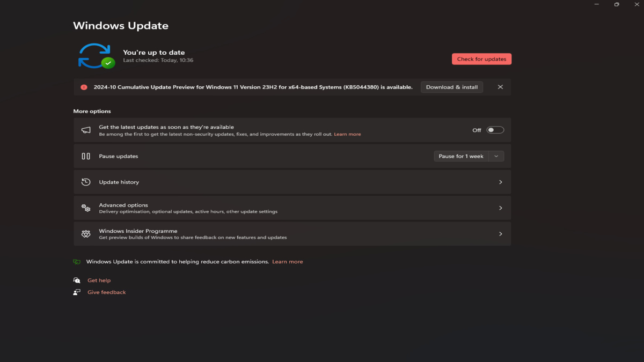Open Advanced options via its chevron
This screenshot has height=362, width=644.
pyautogui.click(x=500, y=208)
